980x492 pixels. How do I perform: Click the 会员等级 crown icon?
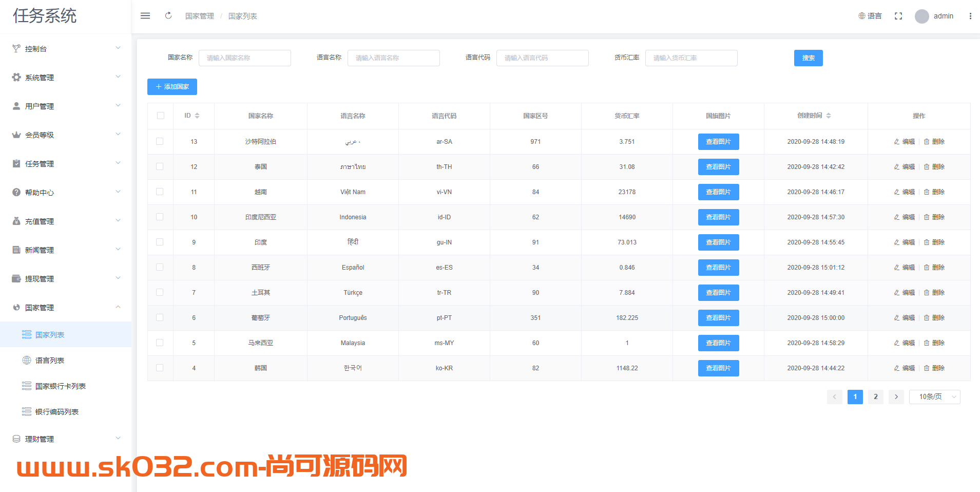point(16,135)
